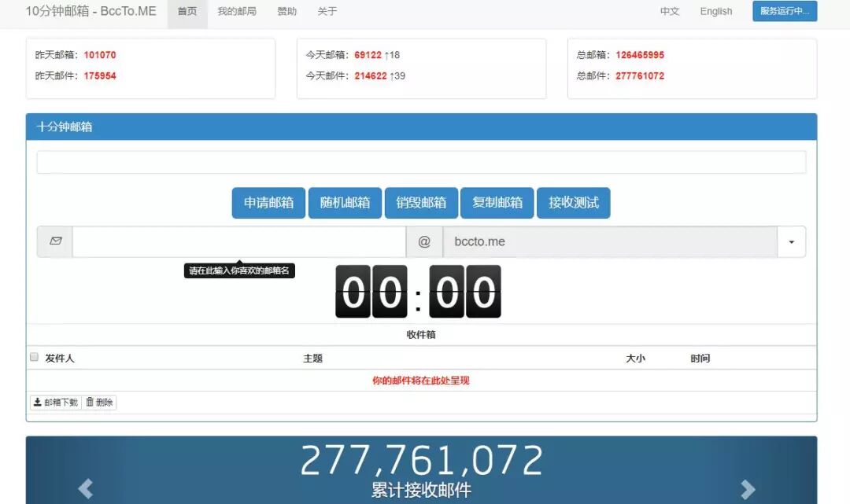Toggle the select-all checkbox beside 发件人
850x504 pixels.
tap(34, 356)
